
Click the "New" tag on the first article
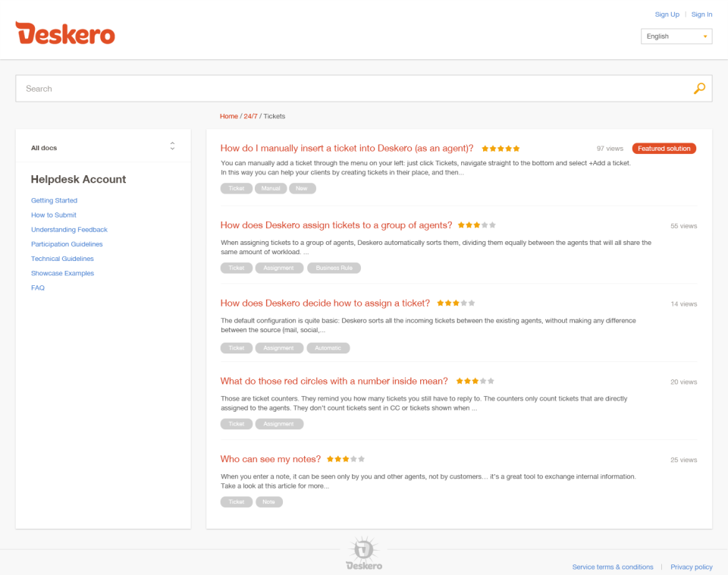tap(303, 188)
